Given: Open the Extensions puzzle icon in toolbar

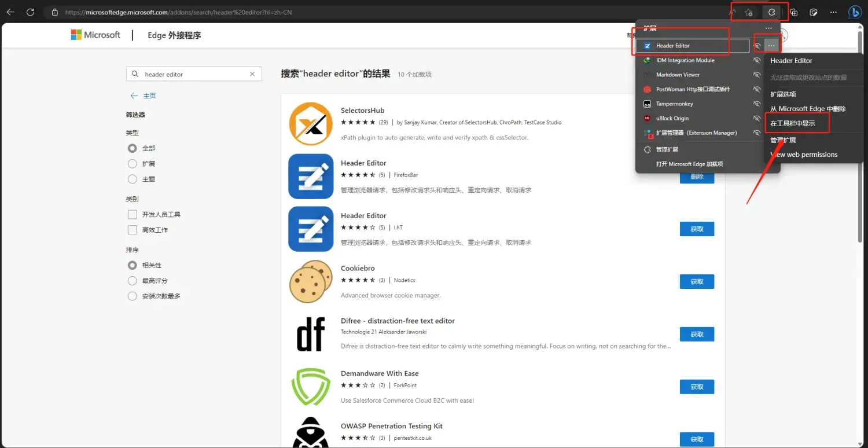Looking at the screenshot, I should 771,12.
